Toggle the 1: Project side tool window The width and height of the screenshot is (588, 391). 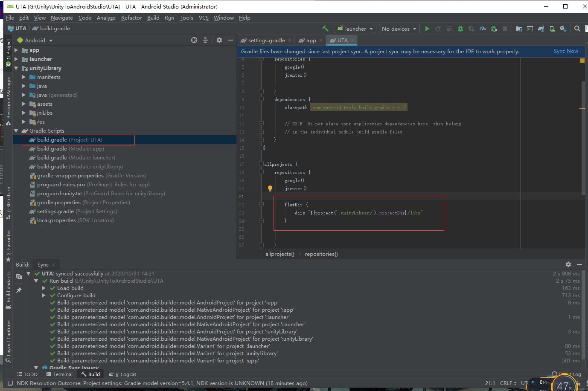pos(9,52)
